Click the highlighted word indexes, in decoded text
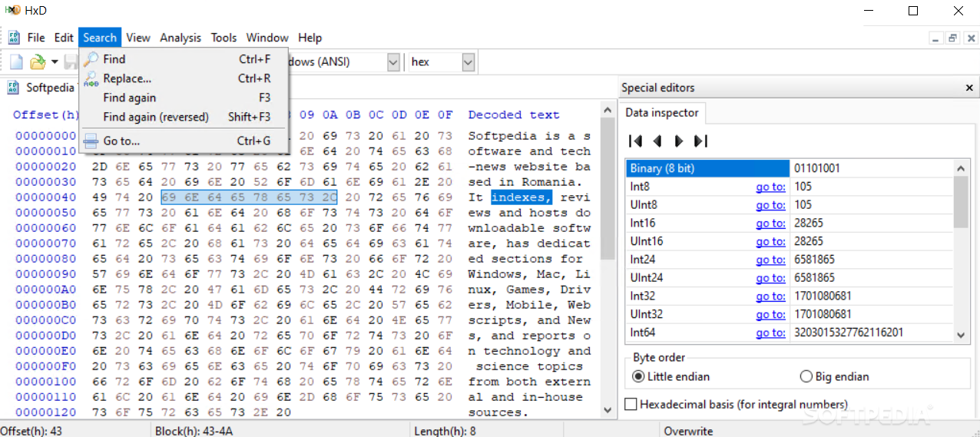 [x=521, y=197]
